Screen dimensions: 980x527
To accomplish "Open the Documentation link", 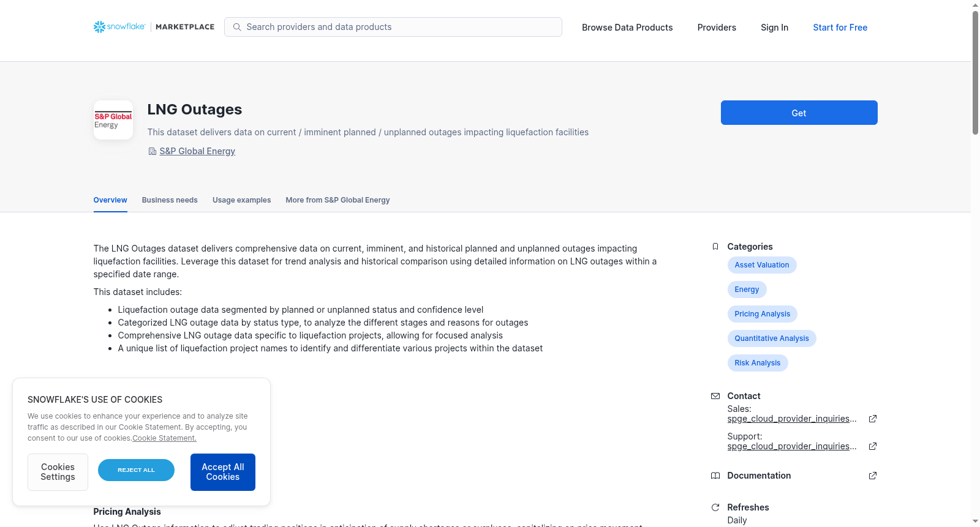I will click(759, 476).
